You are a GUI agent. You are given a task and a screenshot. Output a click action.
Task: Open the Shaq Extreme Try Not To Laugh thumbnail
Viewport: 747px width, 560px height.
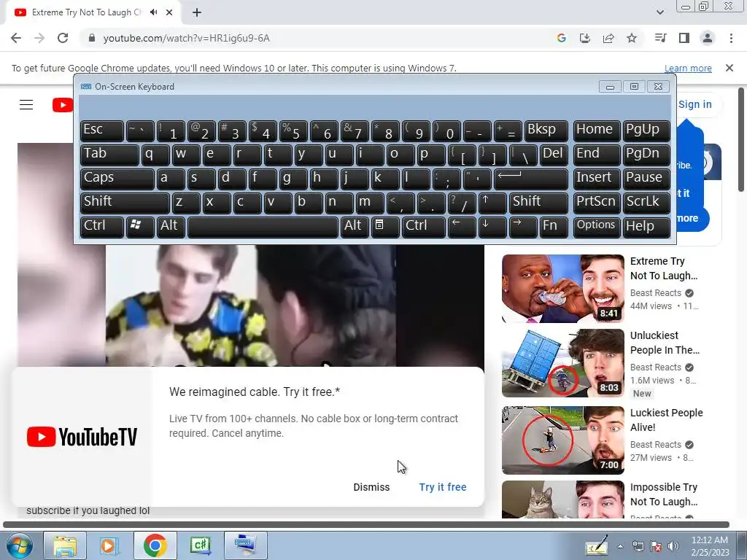coord(562,288)
